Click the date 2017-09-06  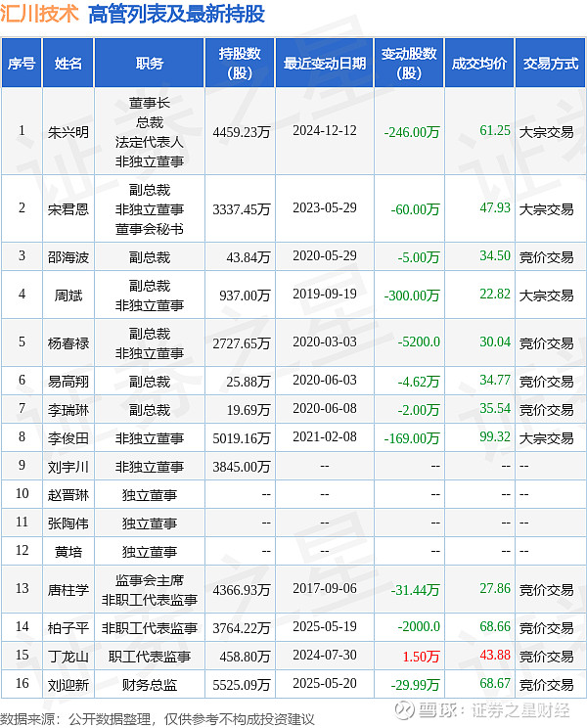point(325,588)
